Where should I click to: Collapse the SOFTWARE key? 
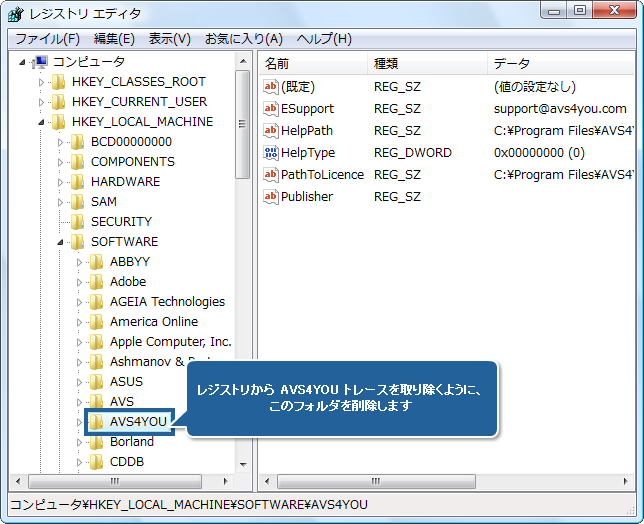coord(60,242)
